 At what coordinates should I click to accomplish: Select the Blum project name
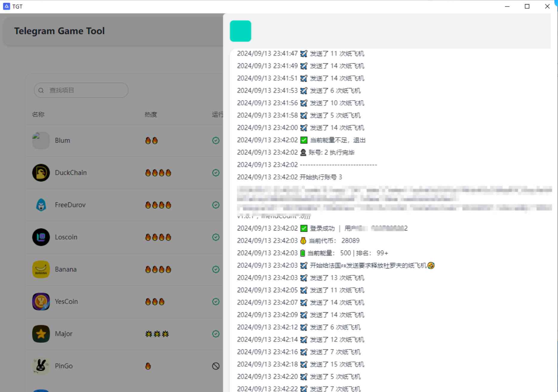click(x=62, y=140)
